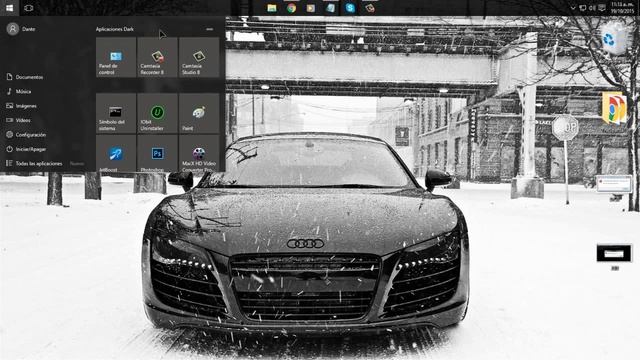Click the Windows Start button
Image resolution: width=640 pixels, height=360 pixels.
tap(9, 8)
